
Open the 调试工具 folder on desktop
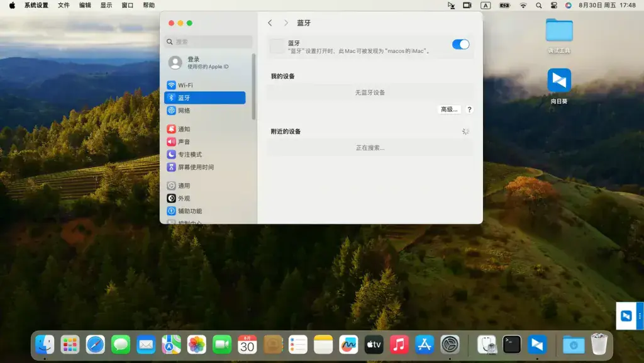tap(559, 36)
